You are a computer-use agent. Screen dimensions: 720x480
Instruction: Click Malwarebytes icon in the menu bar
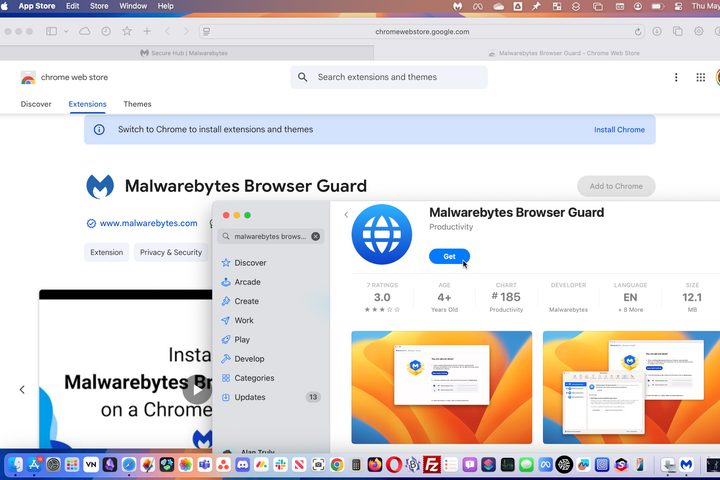458,6
